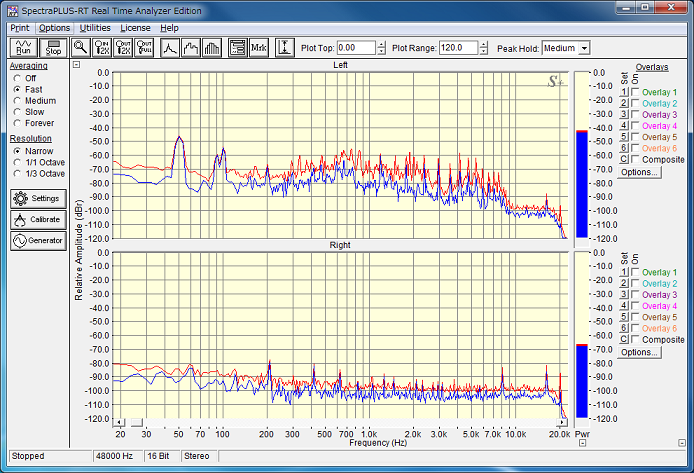Click the frequency scrollbar left arrow
Viewport: 694px width, 473px height.
coord(119,422)
